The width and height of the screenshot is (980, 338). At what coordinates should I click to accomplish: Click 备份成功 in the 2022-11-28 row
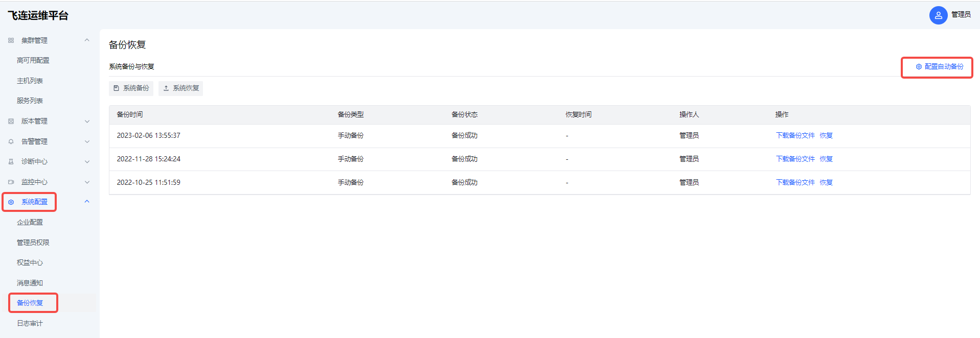(x=465, y=159)
